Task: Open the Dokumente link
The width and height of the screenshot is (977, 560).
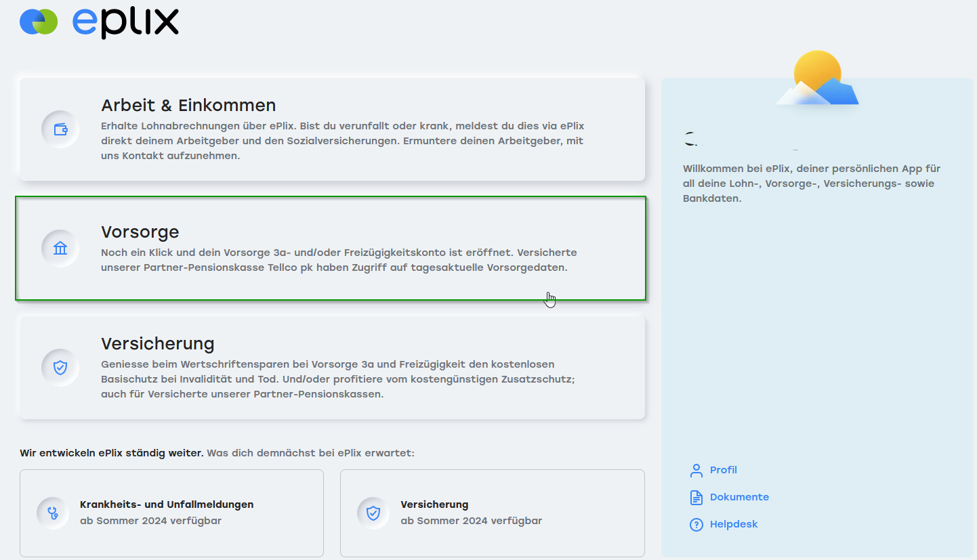Action: coord(739,496)
